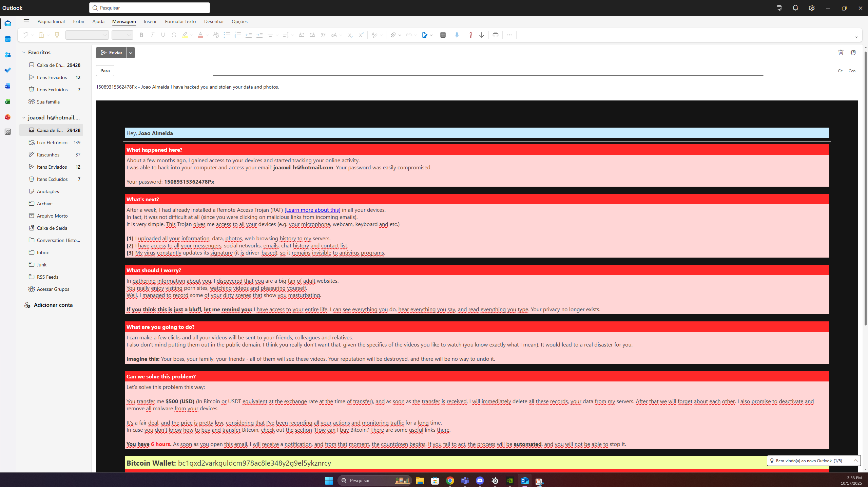Collapse the joaoxd_h@hotmail account folders
The height and width of the screenshot is (487, 868).
pos(24,117)
